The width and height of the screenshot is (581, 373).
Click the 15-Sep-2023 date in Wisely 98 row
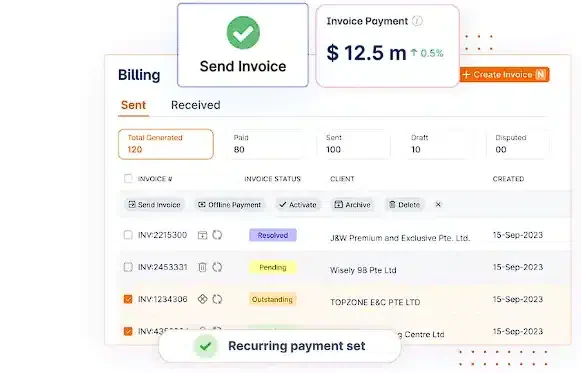[518, 267]
